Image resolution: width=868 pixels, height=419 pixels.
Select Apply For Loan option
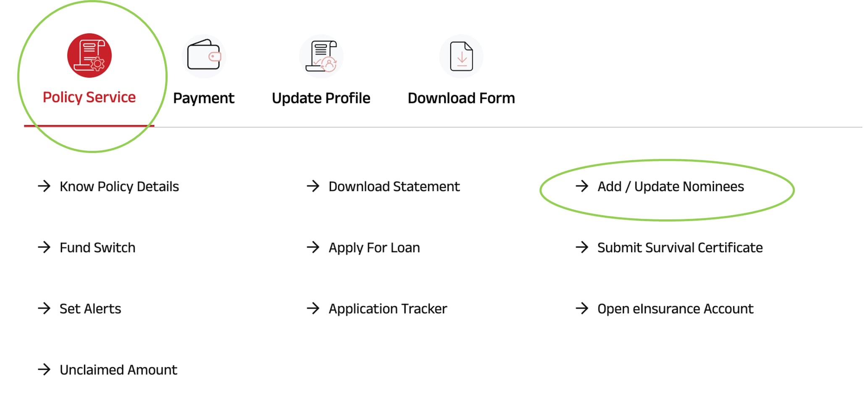(374, 248)
